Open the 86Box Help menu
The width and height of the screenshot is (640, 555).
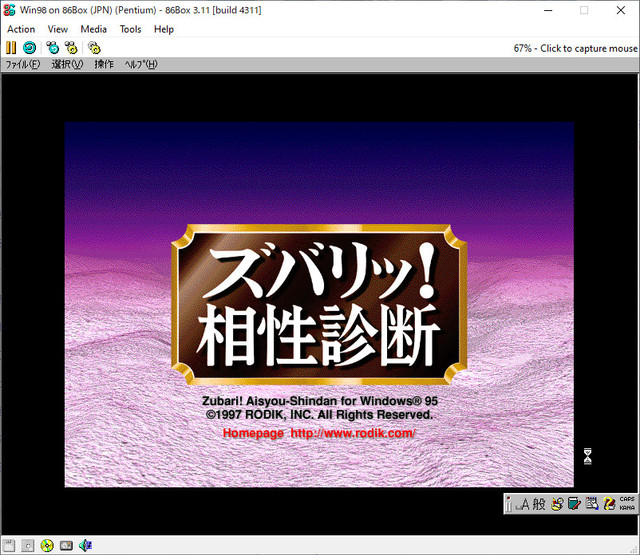(164, 29)
